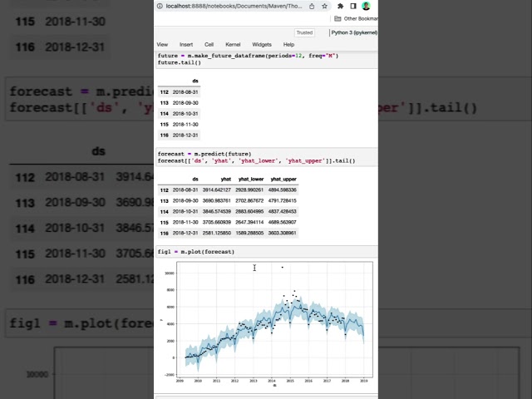Select the fig1 = m.plot(forecast) cell
Screen dimensions: 532x399
[x=267, y=252]
